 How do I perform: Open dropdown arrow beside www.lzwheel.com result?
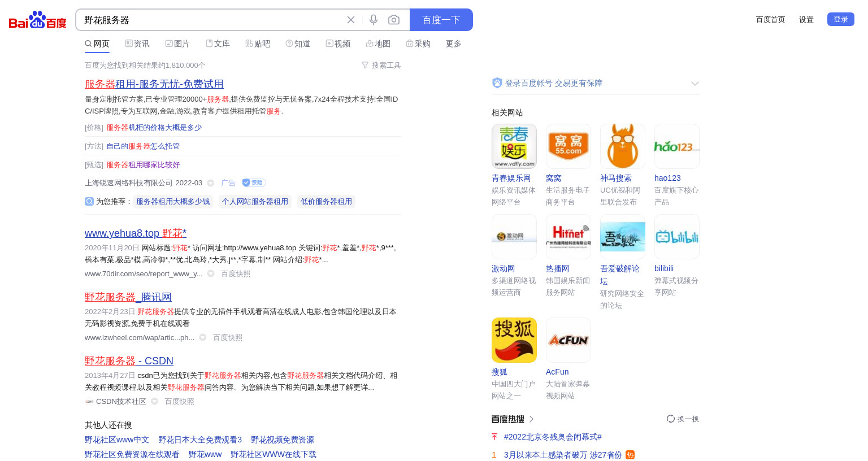[203, 337]
